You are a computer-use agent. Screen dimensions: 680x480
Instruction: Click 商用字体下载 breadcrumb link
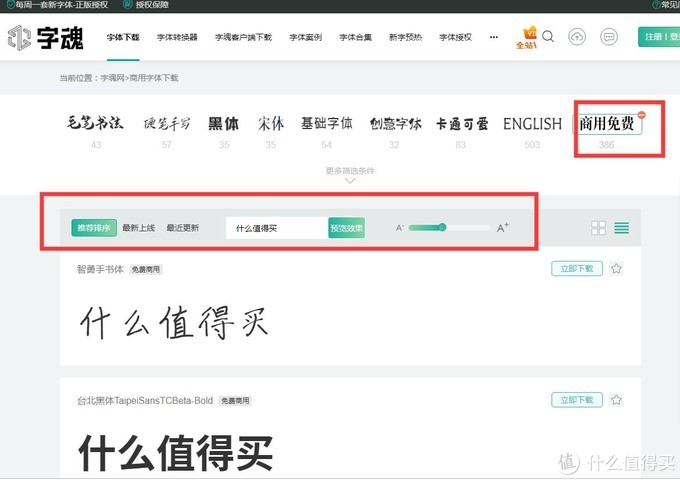(154, 78)
